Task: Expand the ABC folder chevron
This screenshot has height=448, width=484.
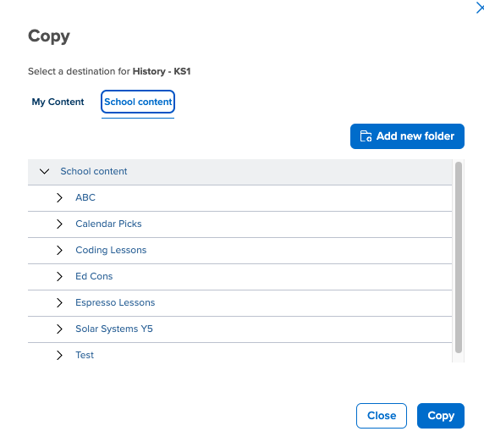Action: coord(59,197)
